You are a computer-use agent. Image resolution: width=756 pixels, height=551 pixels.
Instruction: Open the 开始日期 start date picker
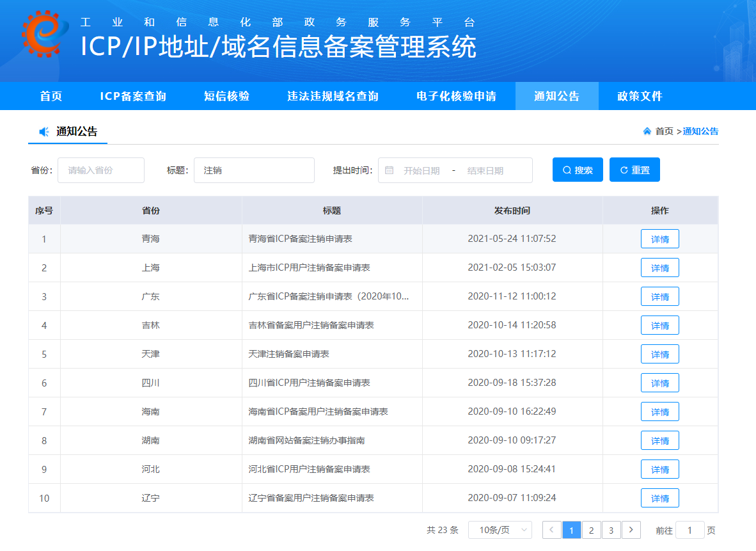[x=421, y=171]
